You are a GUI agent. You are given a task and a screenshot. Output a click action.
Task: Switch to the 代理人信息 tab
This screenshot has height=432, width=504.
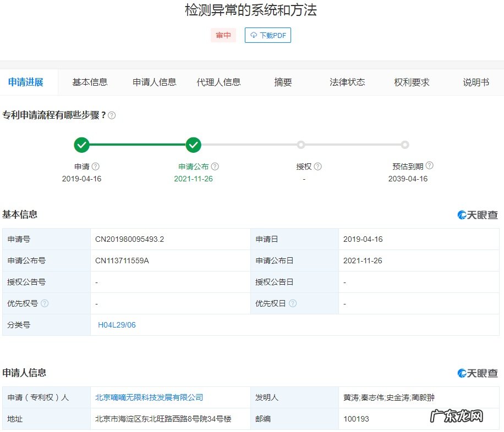[x=218, y=81]
